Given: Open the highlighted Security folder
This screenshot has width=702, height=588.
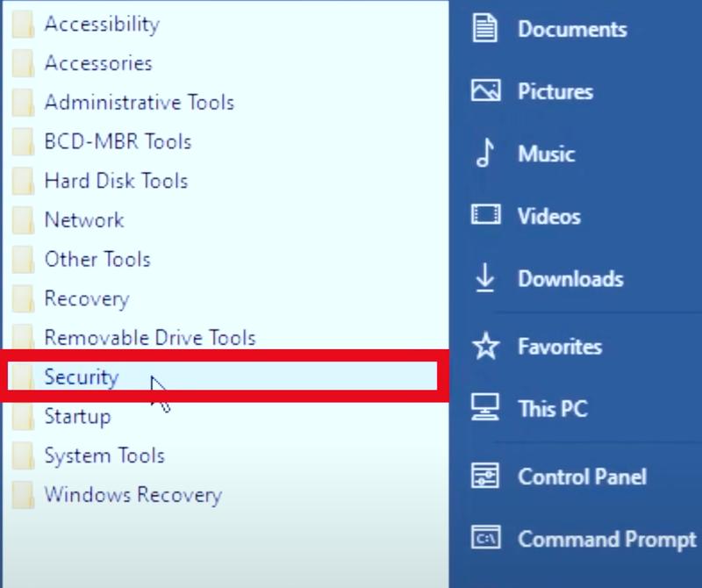Looking at the screenshot, I should [223, 376].
